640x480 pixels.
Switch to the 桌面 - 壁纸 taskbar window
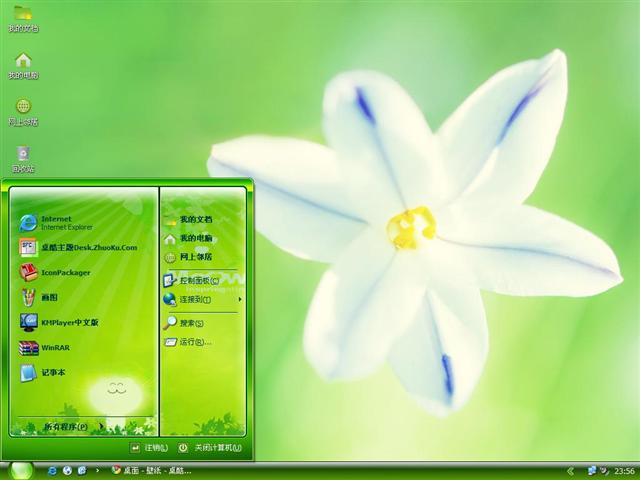[x=152, y=471]
